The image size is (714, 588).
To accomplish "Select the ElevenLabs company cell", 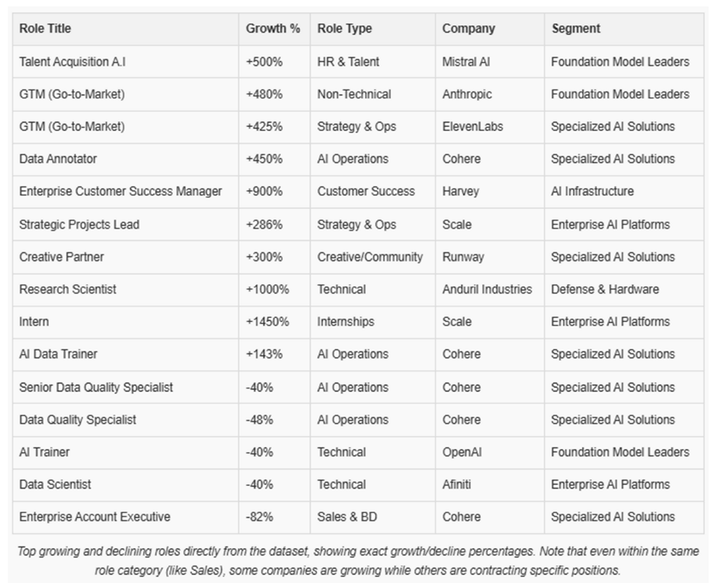I will pos(472,126).
